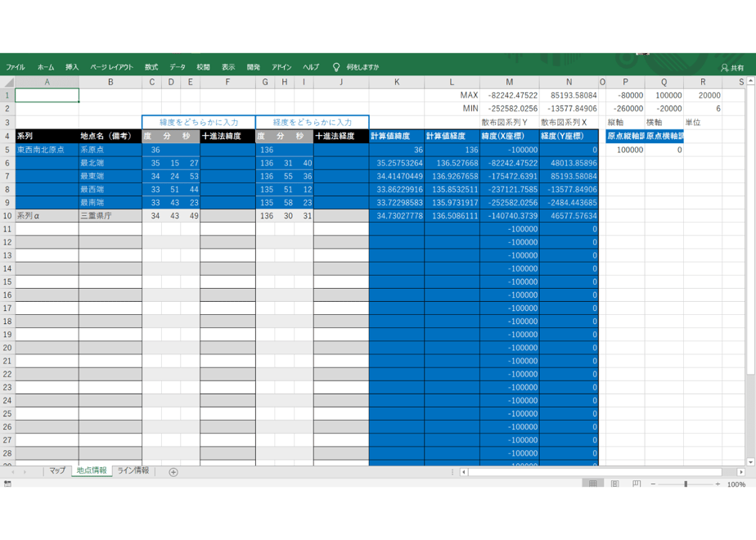Open the 数式 ribbon tab
756x540 pixels.
(x=151, y=67)
